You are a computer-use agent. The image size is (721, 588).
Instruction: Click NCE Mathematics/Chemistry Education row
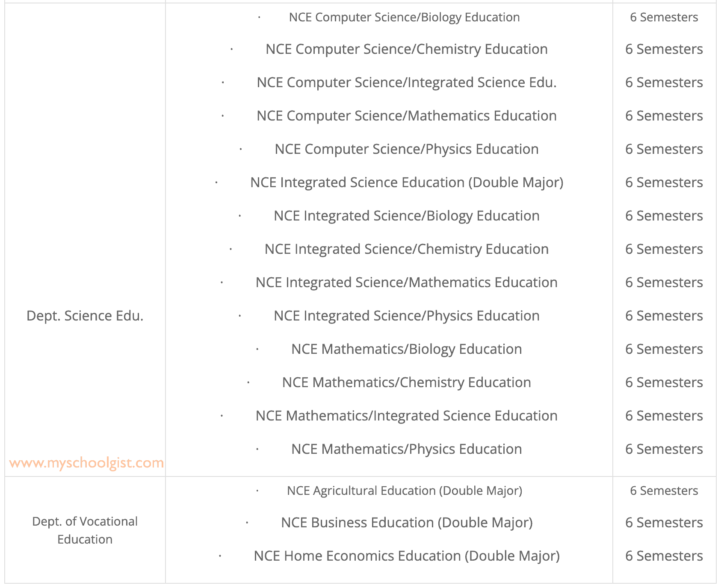tap(406, 382)
